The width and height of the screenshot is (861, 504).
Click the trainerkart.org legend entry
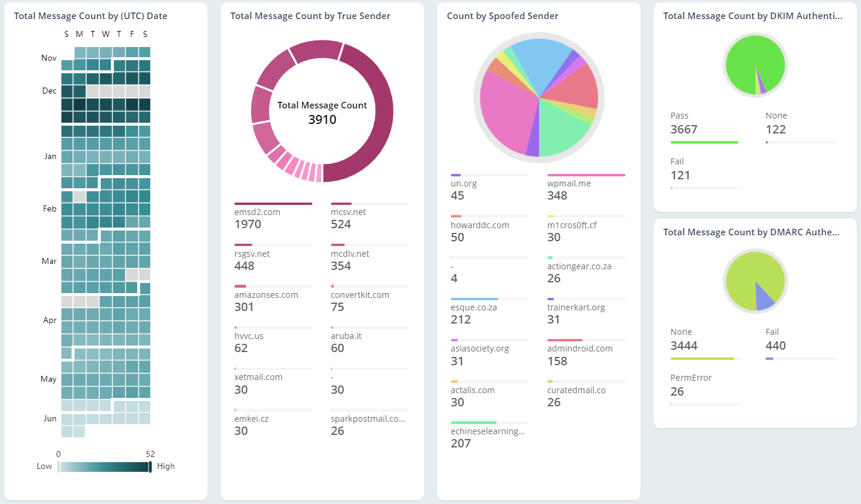[576, 307]
